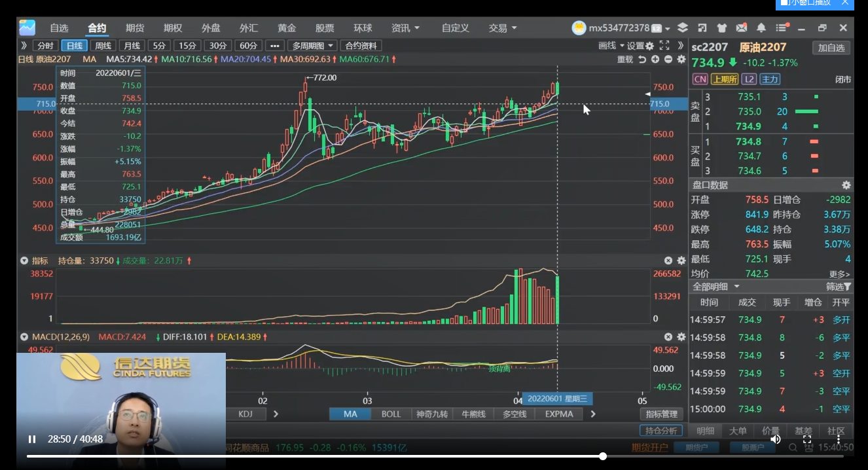Close the volume indicator panel

point(668,261)
